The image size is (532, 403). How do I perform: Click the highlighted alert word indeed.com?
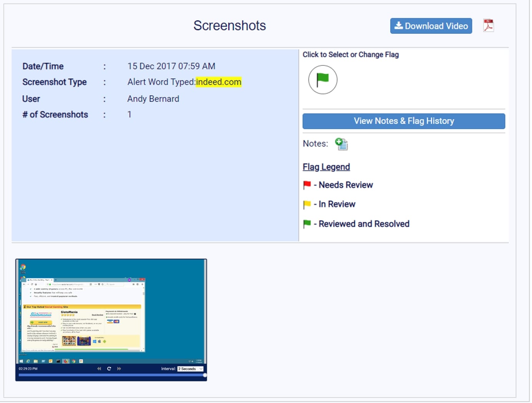coord(219,82)
